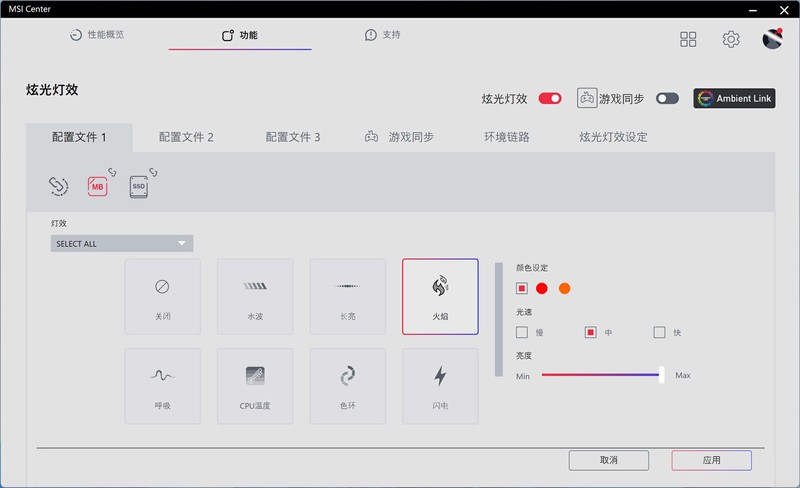Open the 配置文件 1 tab

79,137
